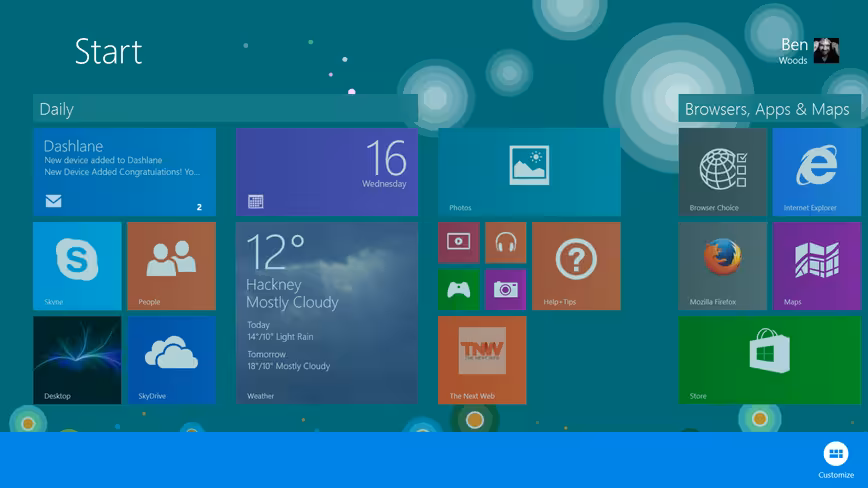This screenshot has width=868, height=488.
Task: Select the Daily group name header
Action: coord(225,108)
